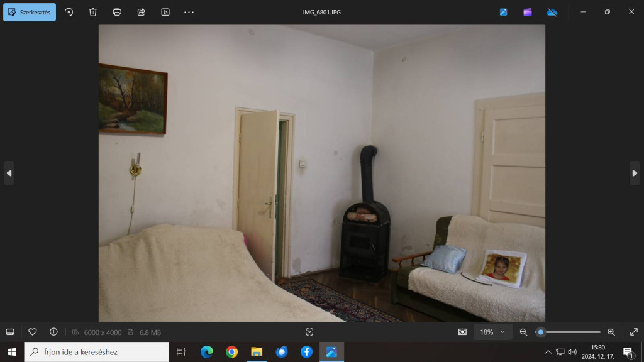Click the Szerkesztés edit button
644x362 pixels.
[30, 12]
